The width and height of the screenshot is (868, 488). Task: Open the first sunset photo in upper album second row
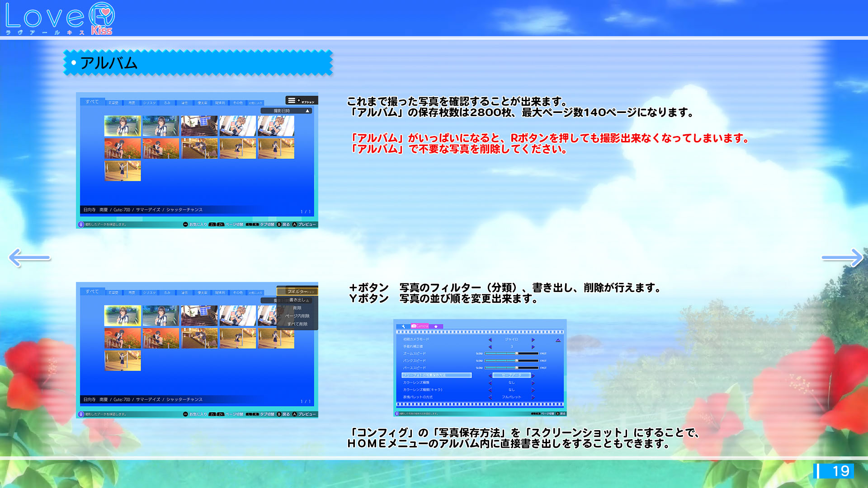point(123,149)
